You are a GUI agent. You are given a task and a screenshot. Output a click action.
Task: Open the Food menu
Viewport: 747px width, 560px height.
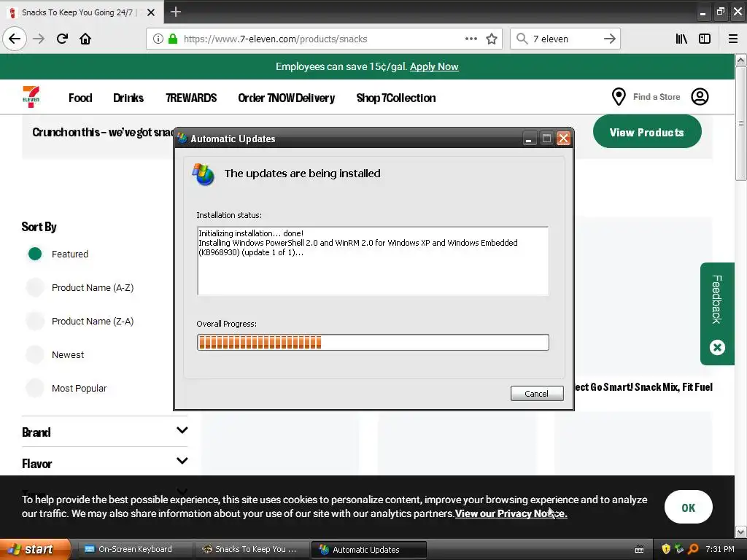point(80,98)
